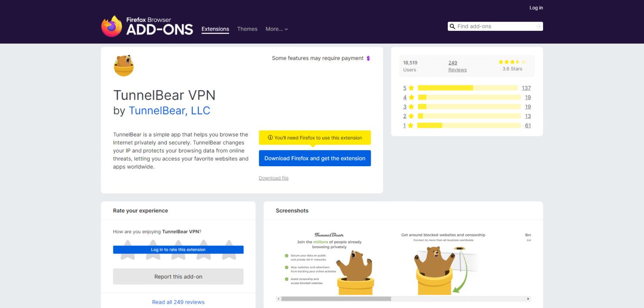The height and width of the screenshot is (308, 644).
Task: Click the Screenshots section heading
Action: point(292,211)
